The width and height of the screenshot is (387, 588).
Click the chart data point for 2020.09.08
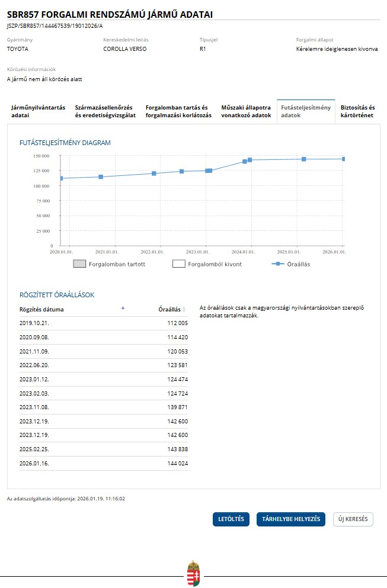[101, 177]
